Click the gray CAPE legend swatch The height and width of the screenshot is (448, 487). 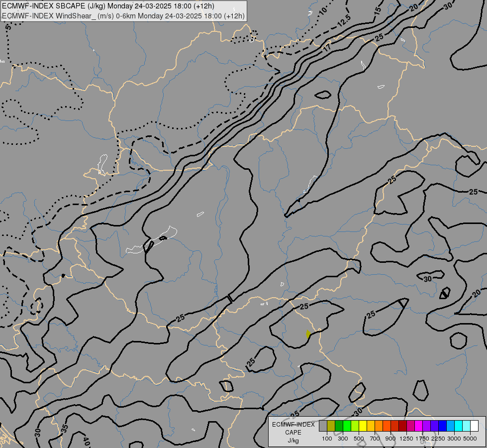point(323,426)
